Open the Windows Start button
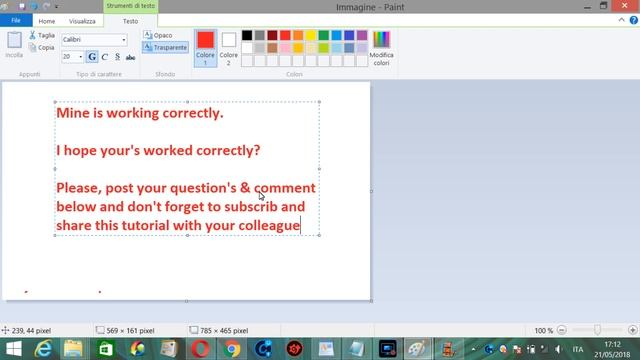The height and width of the screenshot is (360, 640). coord(13,349)
